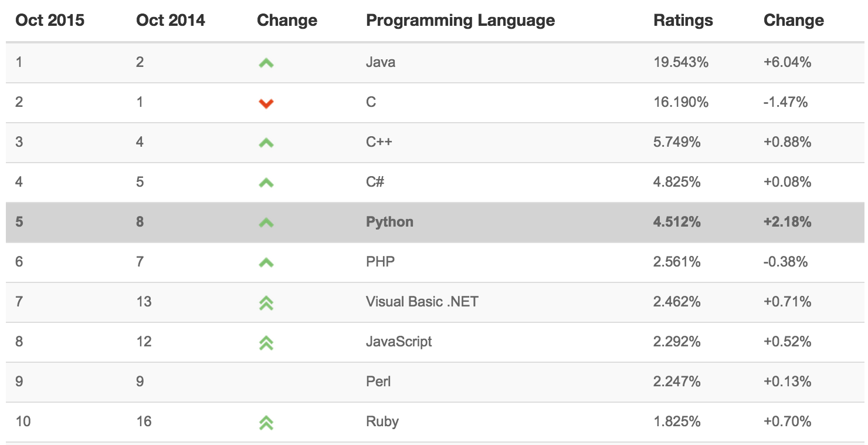Click the up arrow in the C# row
This screenshot has height=445, width=868.
point(266,183)
